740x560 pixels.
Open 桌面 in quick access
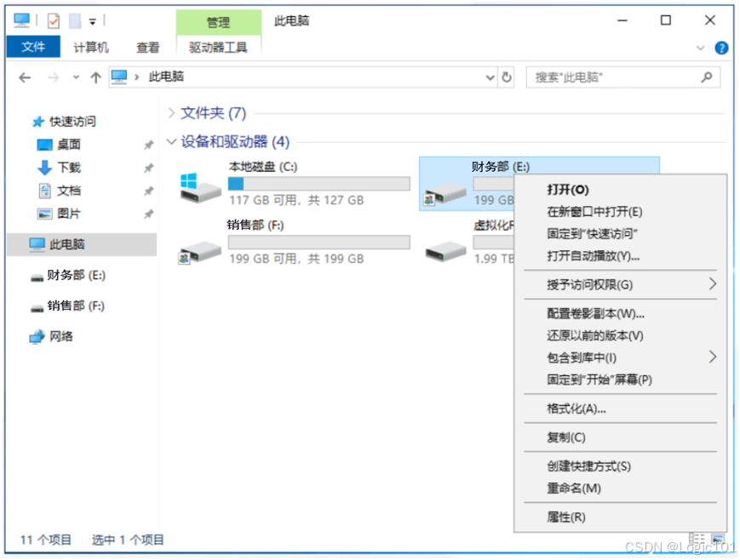(68, 145)
